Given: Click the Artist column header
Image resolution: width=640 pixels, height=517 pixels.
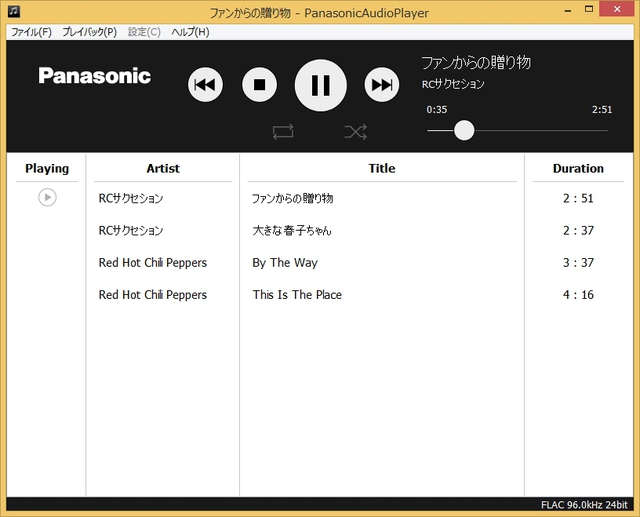Looking at the screenshot, I should [x=163, y=169].
